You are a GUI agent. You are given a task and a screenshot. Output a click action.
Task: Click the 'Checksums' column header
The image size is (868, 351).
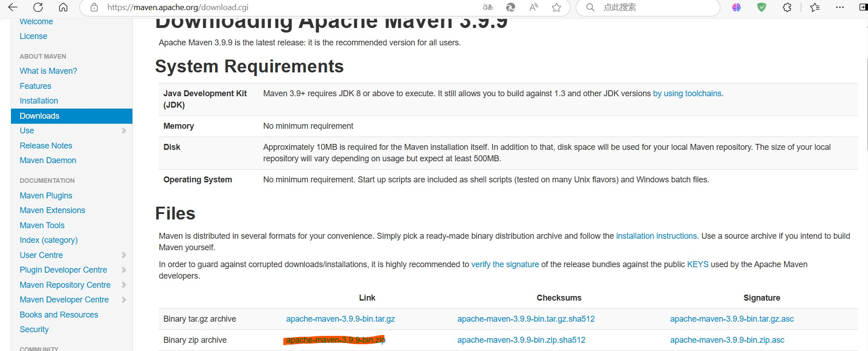point(559,298)
